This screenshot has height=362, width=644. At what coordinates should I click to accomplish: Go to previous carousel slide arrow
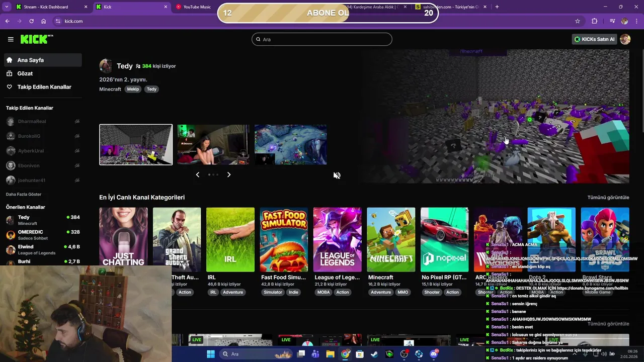pos(197,174)
